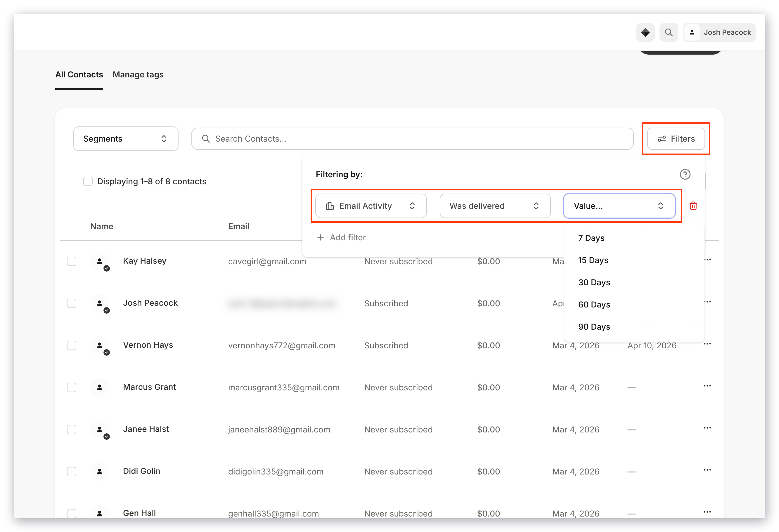Screen dimensions: 779x532
Task: Open the Value... dropdown
Action: (619, 206)
